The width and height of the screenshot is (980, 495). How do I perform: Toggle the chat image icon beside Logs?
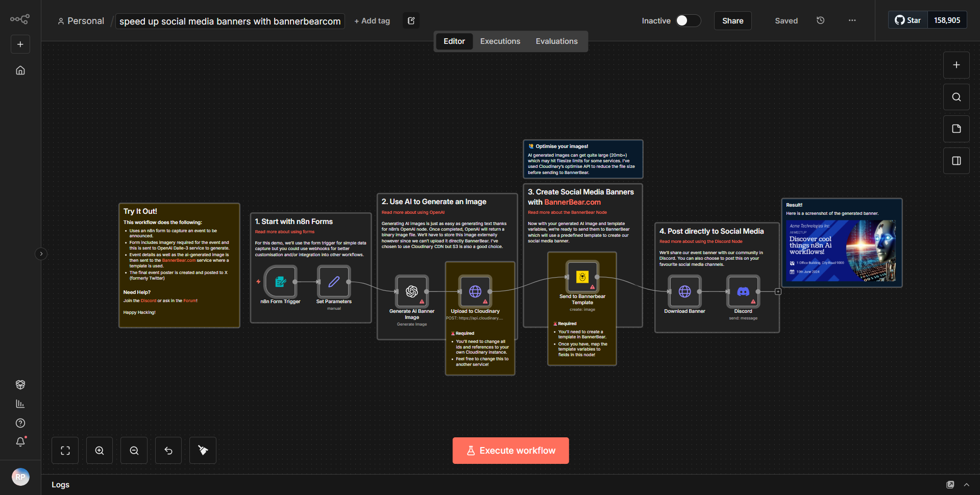tap(950, 484)
